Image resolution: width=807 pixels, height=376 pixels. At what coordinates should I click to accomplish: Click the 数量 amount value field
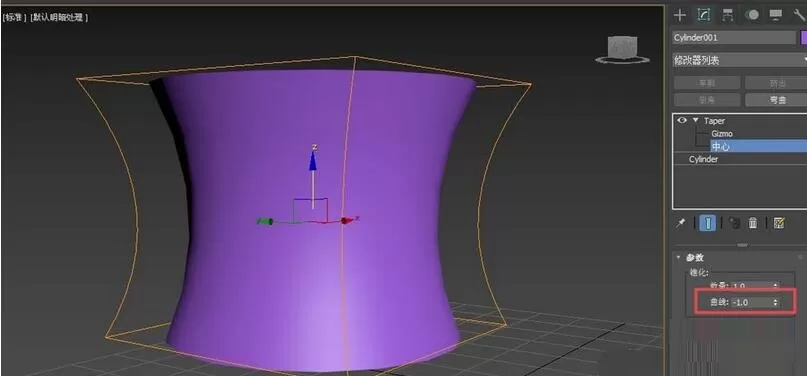[x=751, y=285]
